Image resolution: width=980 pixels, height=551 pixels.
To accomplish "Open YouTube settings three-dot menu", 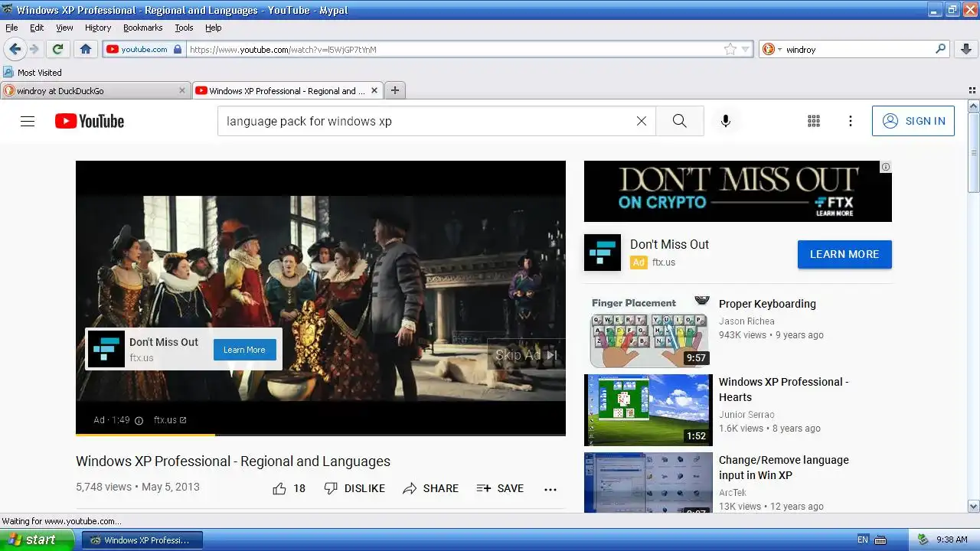I will (x=851, y=121).
